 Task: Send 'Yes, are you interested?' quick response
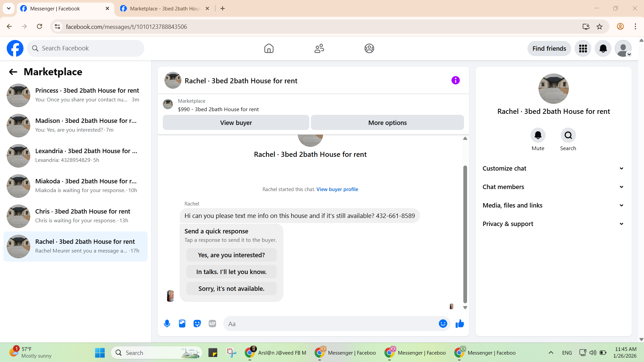tap(231, 255)
